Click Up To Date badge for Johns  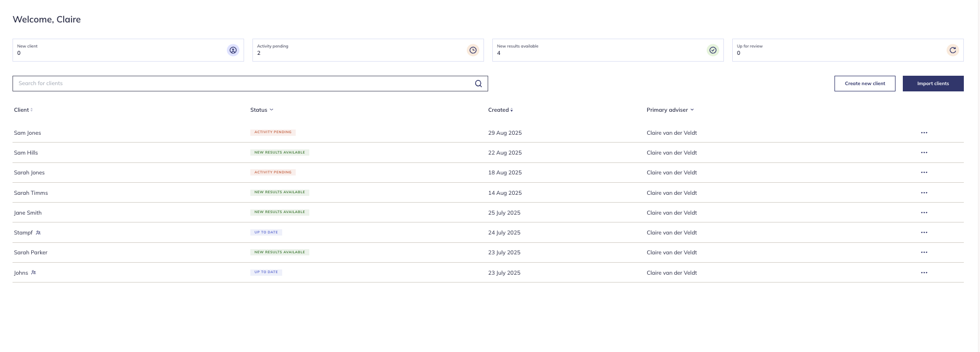266,272
